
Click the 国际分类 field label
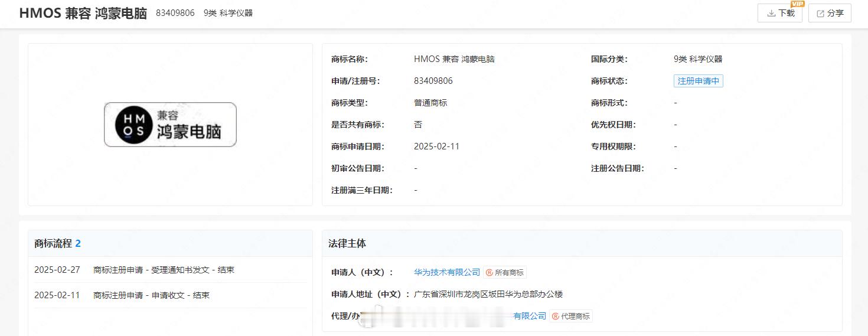609,59
